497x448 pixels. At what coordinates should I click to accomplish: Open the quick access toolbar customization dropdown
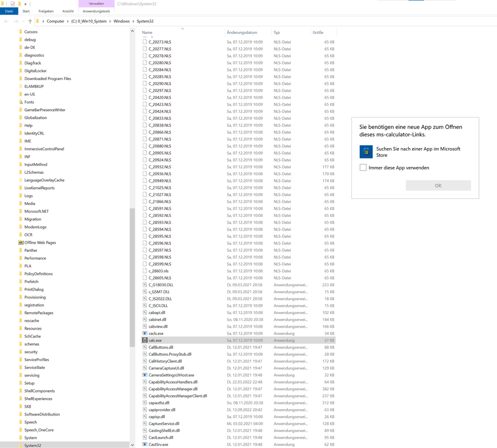click(25, 4)
